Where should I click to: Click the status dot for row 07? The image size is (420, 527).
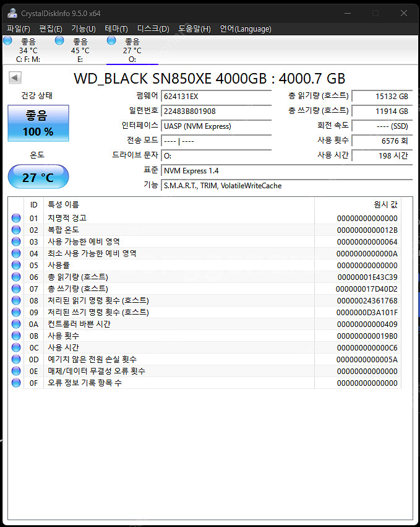(x=16, y=289)
